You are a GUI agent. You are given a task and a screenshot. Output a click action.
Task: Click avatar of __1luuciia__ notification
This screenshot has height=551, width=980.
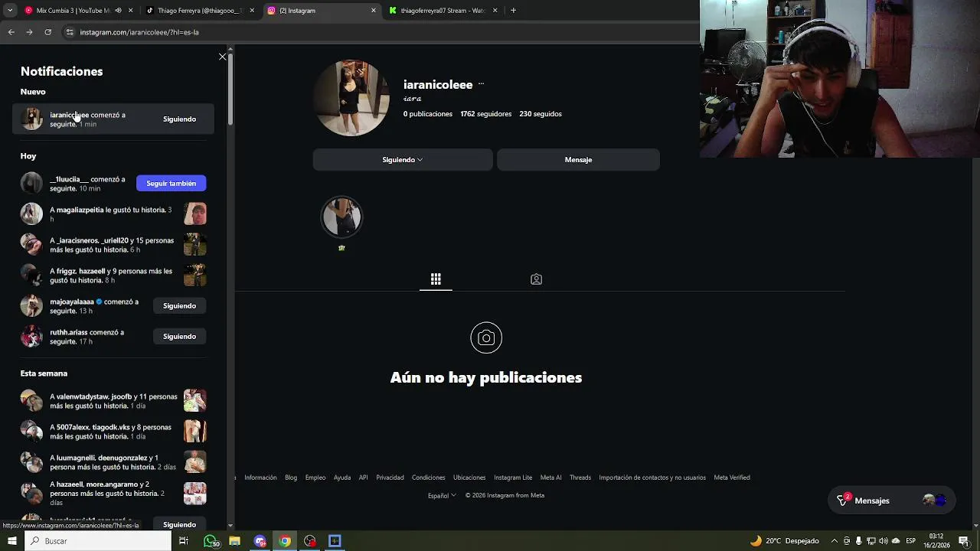coord(31,184)
